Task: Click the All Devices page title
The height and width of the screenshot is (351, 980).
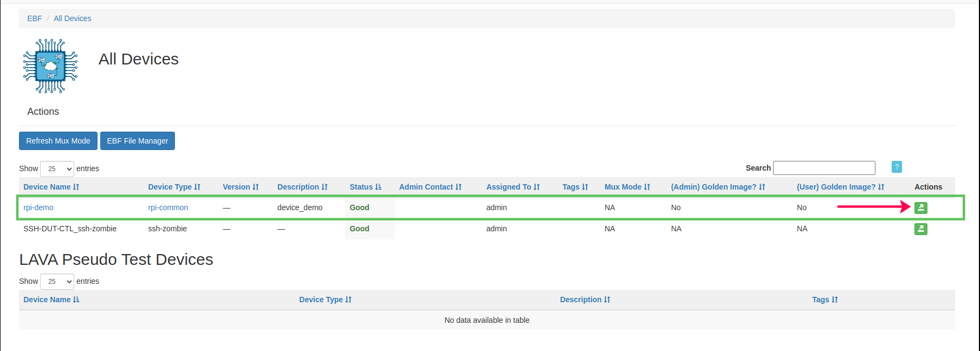Action: [139, 59]
